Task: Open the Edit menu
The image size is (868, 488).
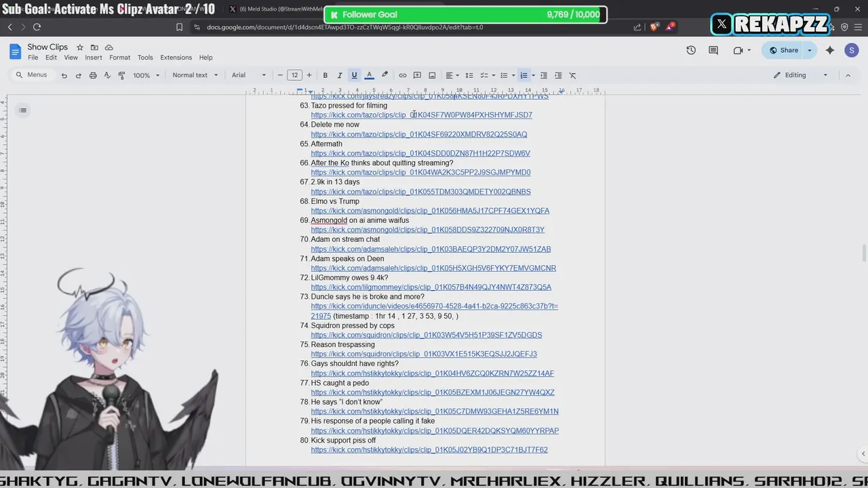Action: [x=51, y=58]
